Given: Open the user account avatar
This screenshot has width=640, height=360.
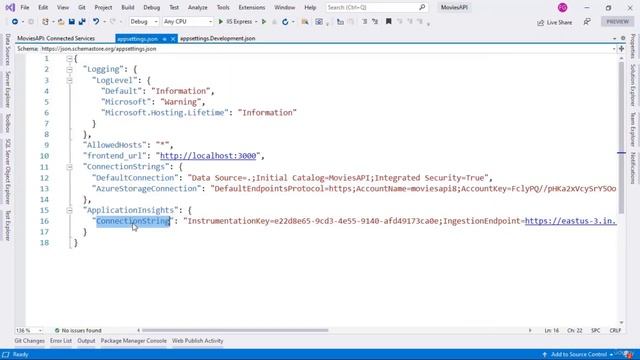Looking at the screenshot, I should pos(562,7).
